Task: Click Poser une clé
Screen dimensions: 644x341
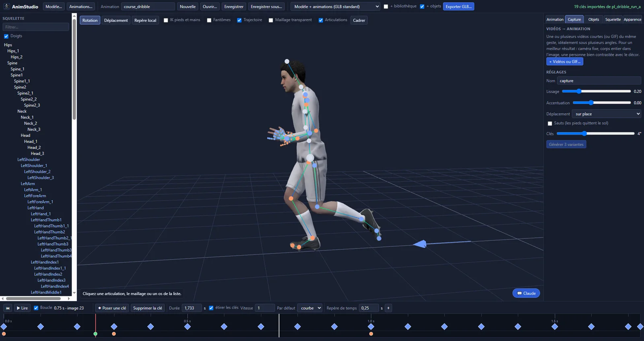Action: tap(112, 308)
